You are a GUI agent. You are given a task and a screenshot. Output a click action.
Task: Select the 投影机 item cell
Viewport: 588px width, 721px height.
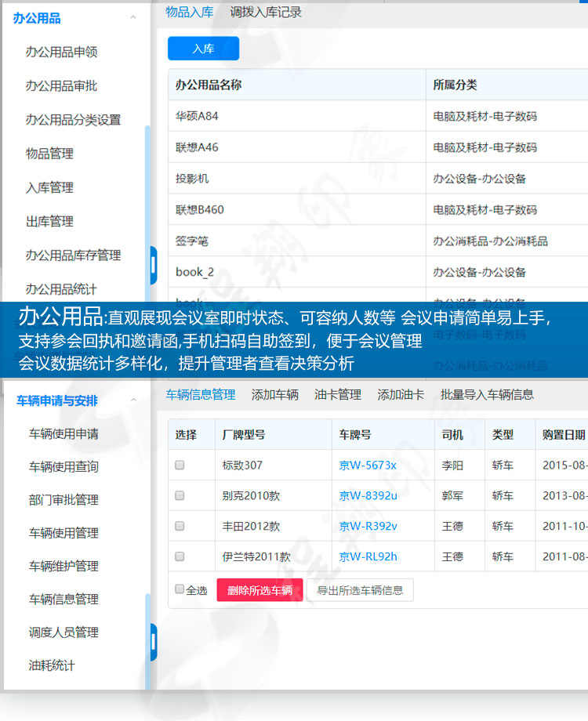point(297,179)
